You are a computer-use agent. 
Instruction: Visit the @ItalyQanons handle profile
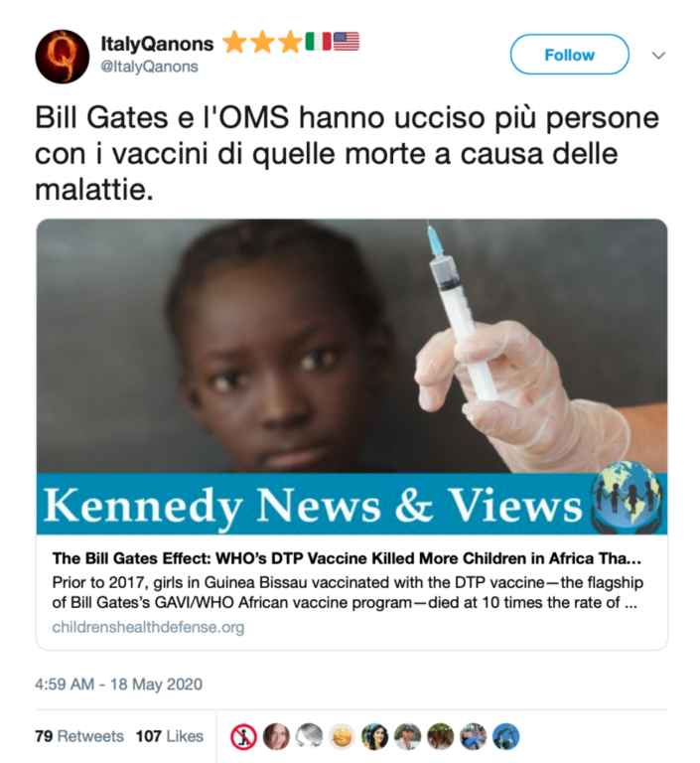click(x=149, y=67)
